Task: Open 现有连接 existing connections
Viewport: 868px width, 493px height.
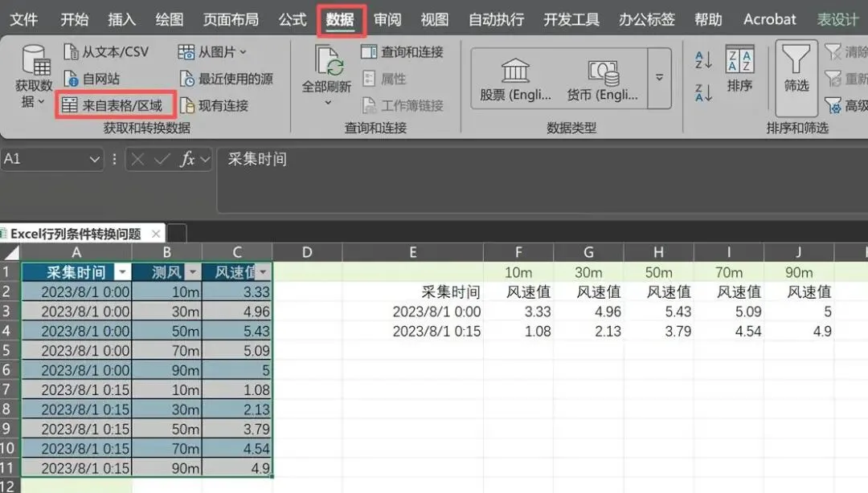Action: pos(215,105)
